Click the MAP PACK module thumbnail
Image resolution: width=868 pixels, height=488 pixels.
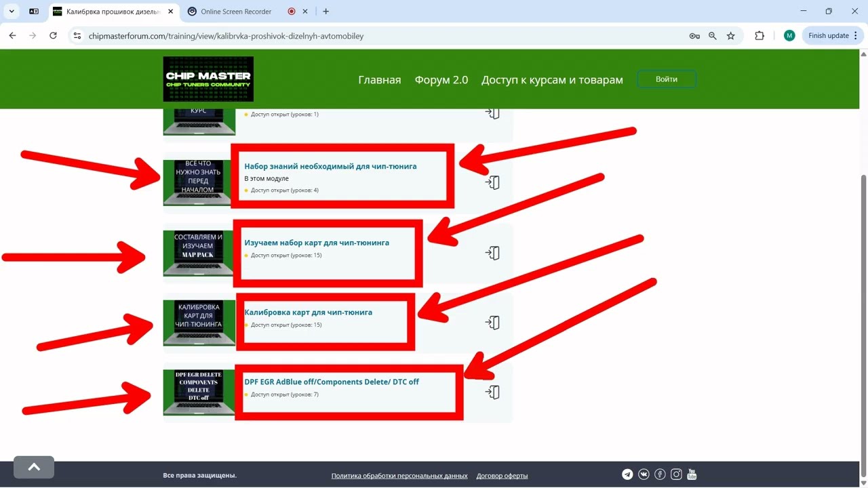point(199,253)
